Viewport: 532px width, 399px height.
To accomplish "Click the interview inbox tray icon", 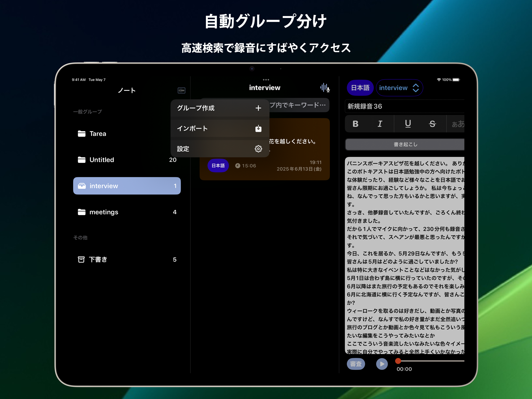I will click(82, 186).
